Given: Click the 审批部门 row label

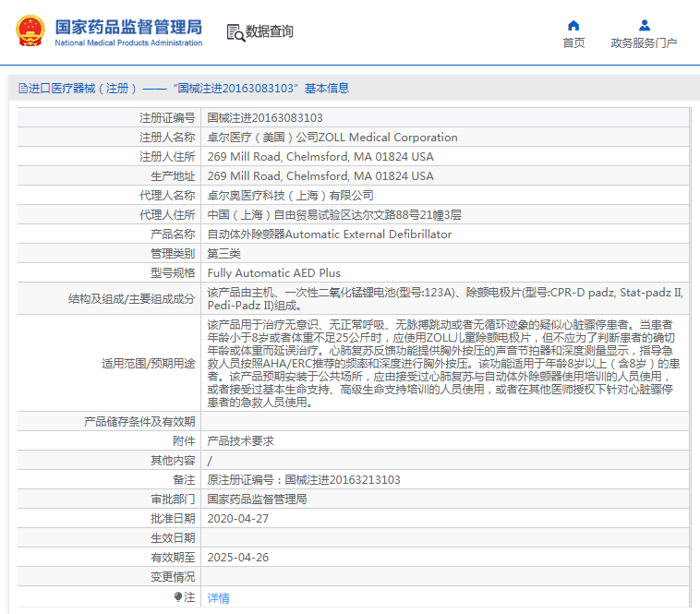Looking at the screenshot, I should coord(174,499).
